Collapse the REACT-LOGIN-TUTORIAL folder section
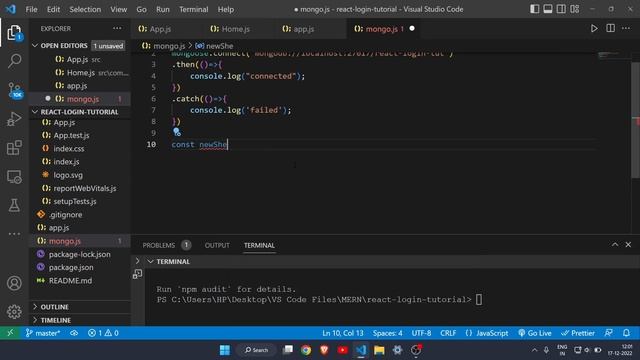This screenshot has height=360, width=640. tap(80, 112)
